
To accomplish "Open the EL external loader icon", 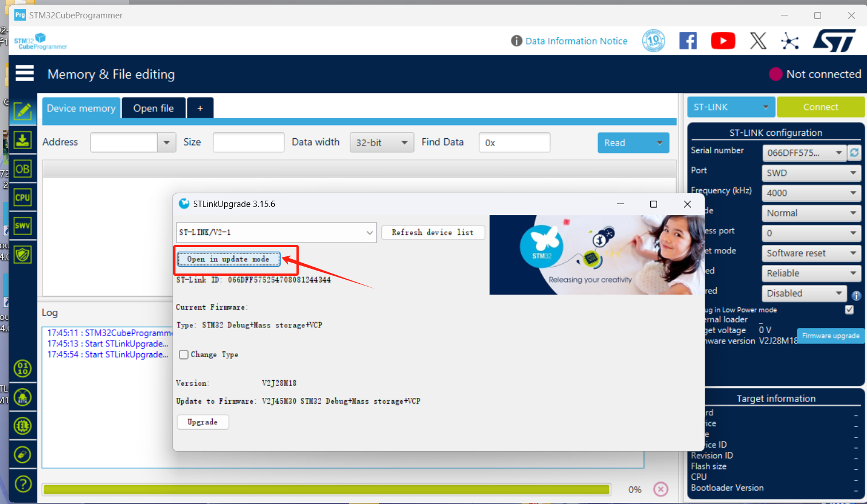I will point(23,426).
